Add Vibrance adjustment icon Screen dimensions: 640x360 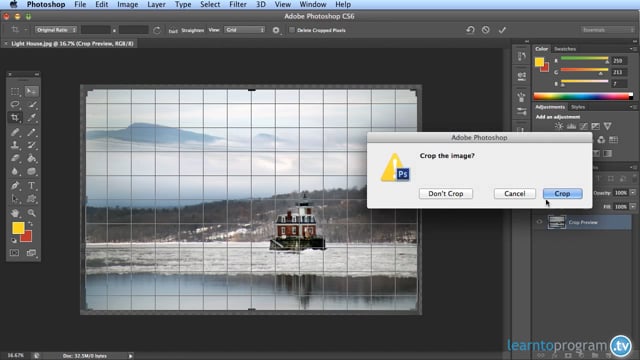click(607, 126)
